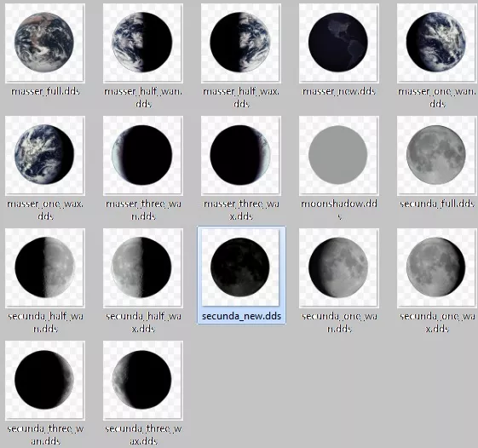This screenshot has height=448, width=478.
Task: Click the dark masser_new.dds thumbnail
Action: tap(339, 43)
